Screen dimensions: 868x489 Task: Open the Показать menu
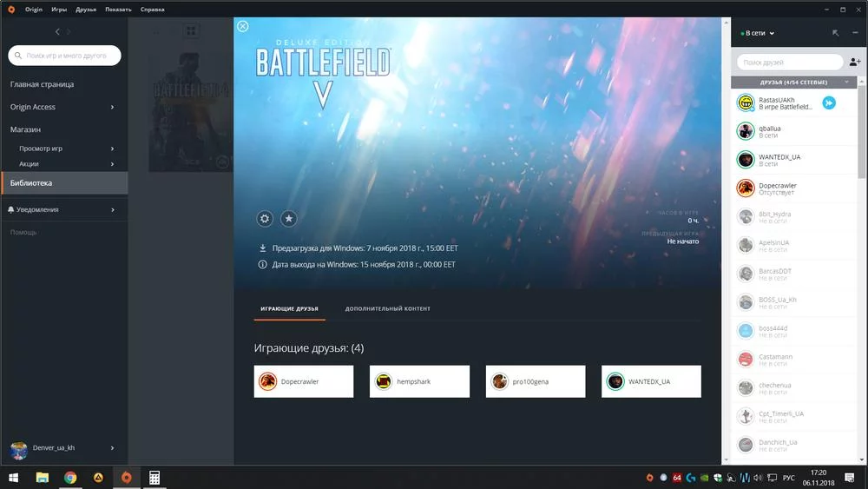point(118,10)
